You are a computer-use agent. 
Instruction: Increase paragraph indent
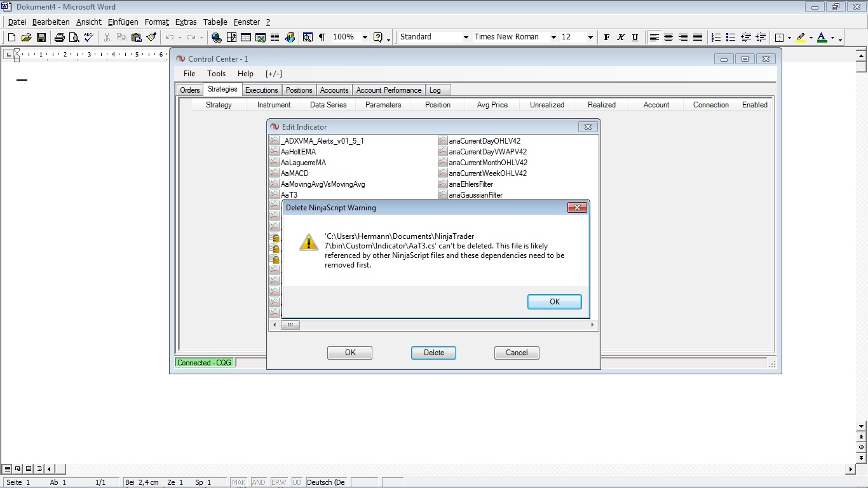point(760,37)
